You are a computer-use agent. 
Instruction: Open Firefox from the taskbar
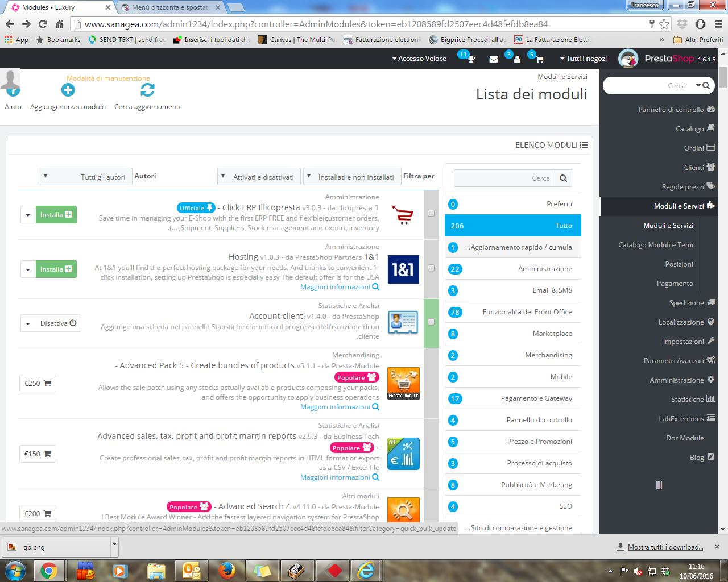tap(227, 570)
